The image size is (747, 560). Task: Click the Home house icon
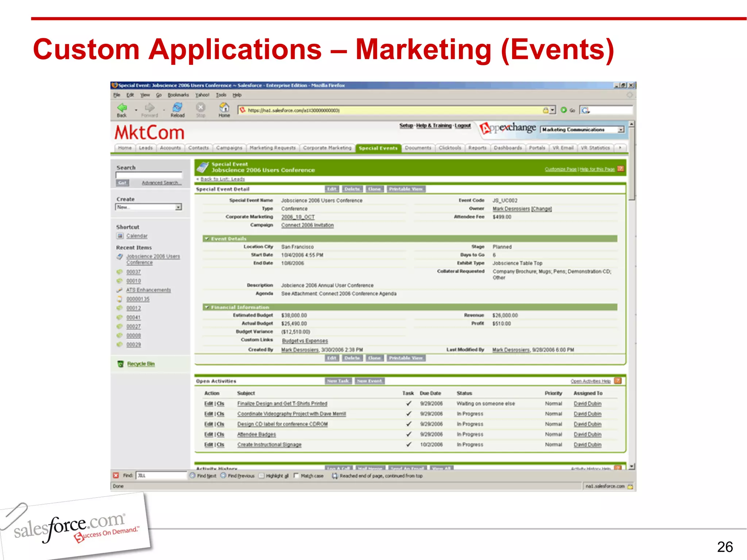[x=224, y=107]
